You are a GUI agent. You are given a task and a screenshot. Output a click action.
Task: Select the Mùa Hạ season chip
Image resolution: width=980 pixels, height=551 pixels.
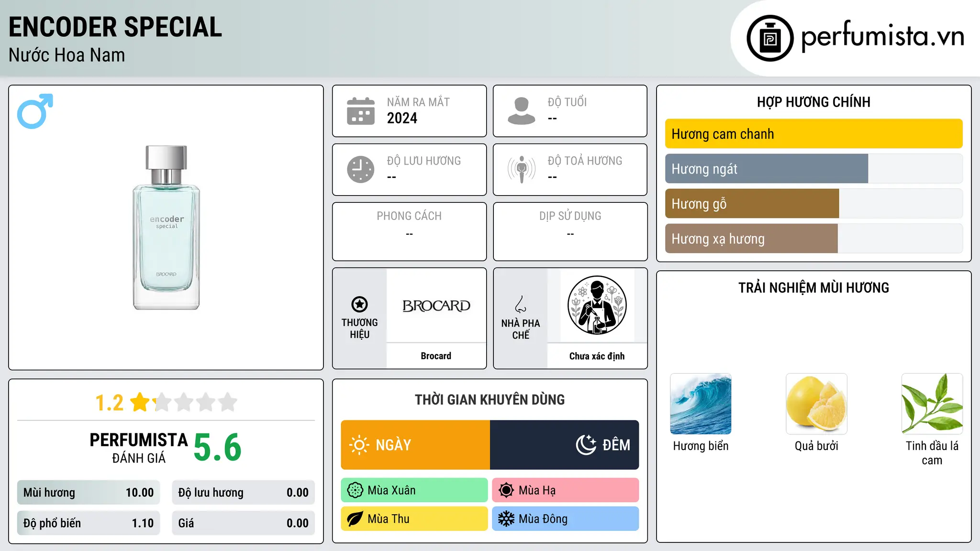(566, 490)
